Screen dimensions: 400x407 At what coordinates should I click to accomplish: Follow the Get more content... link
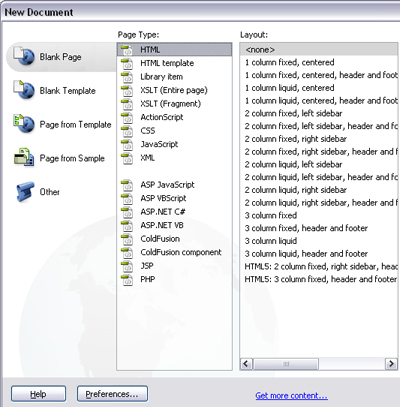pyautogui.click(x=291, y=396)
